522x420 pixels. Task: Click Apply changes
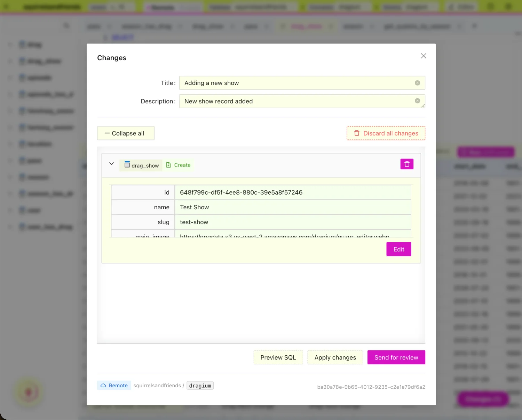pyautogui.click(x=335, y=357)
